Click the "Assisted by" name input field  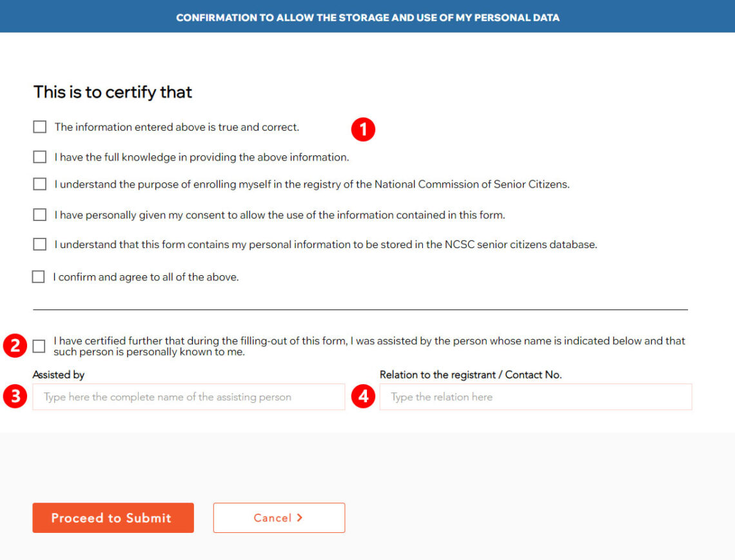(189, 397)
